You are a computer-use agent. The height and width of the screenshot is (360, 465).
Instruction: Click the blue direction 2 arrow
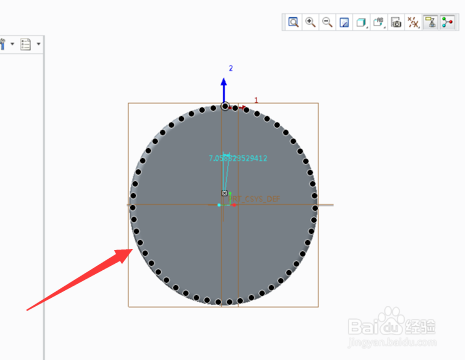224,90
